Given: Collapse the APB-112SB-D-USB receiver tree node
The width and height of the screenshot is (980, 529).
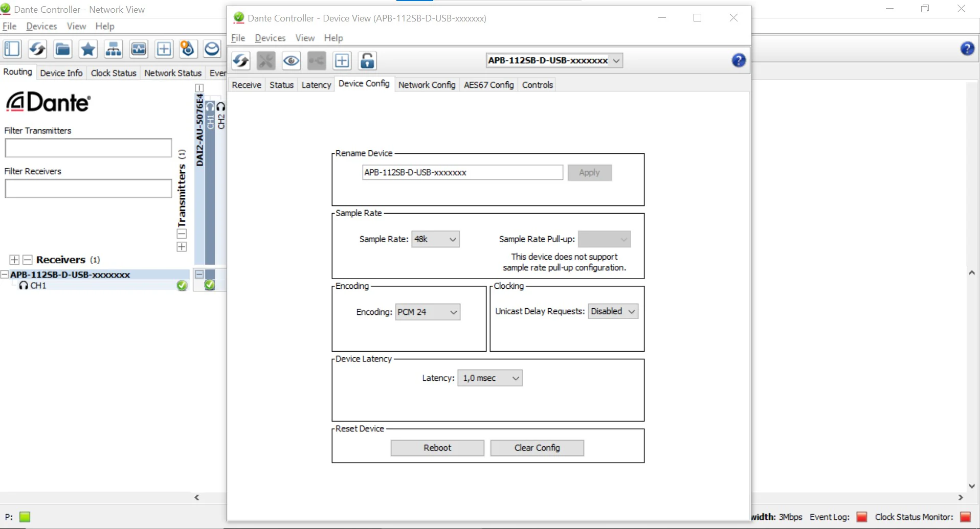Looking at the screenshot, I should pos(5,274).
